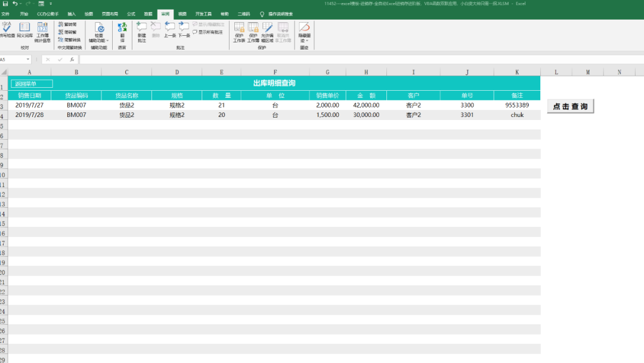This screenshot has height=363, width=644.
Task: Click the remark cell 9553389
Action: tap(517, 105)
